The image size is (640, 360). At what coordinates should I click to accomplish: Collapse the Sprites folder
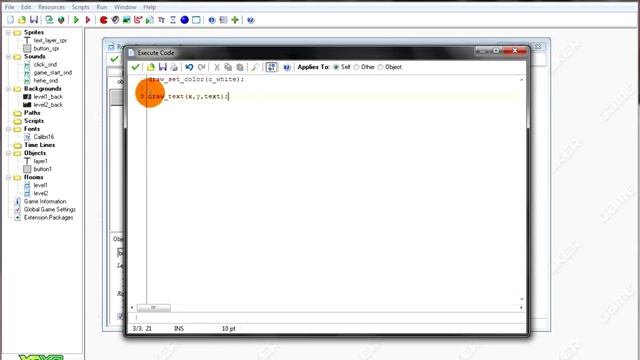(8, 32)
